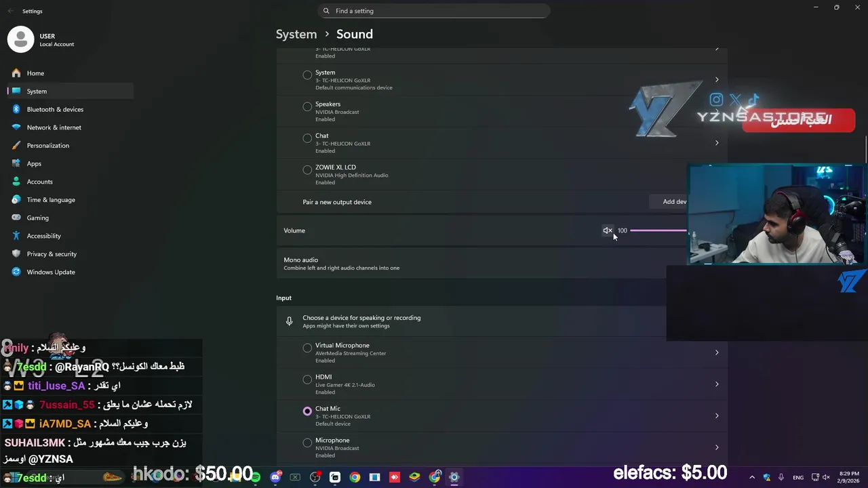
Task: Open Windows Update in sidebar
Action: (x=71, y=272)
